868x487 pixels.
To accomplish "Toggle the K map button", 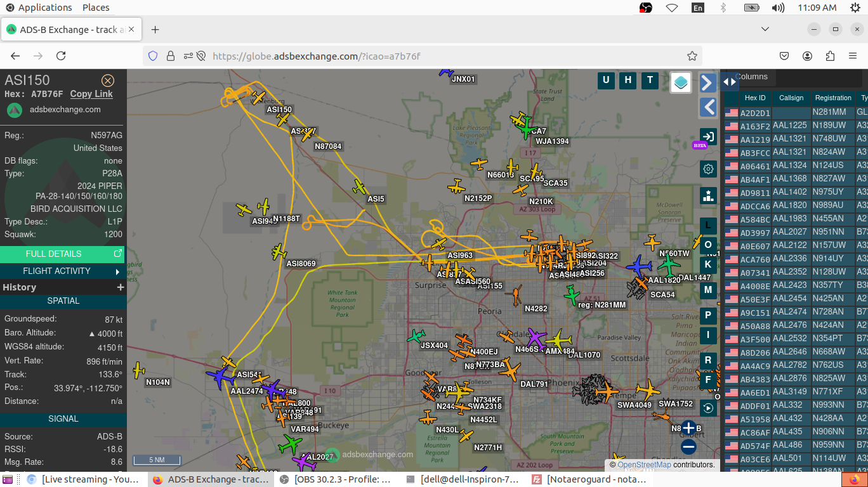I will point(708,264).
